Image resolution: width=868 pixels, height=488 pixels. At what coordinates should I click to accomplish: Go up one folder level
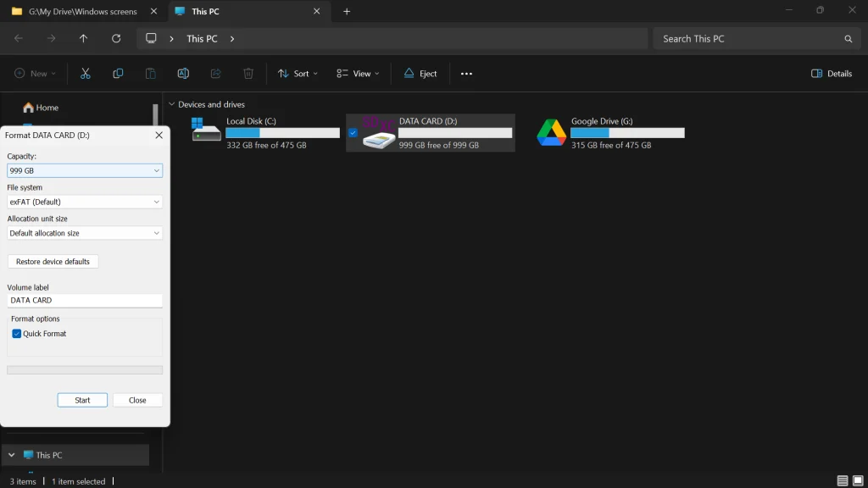click(x=84, y=39)
